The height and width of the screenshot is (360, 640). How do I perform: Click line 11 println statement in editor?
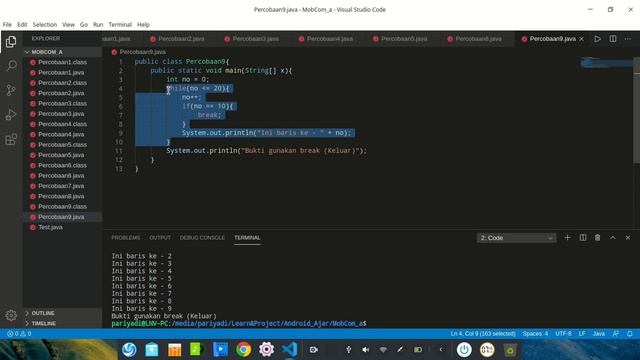266,151
